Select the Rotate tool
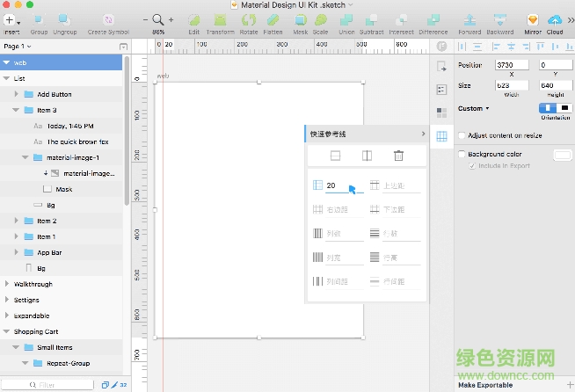575x392 pixels. click(x=248, y=18)
